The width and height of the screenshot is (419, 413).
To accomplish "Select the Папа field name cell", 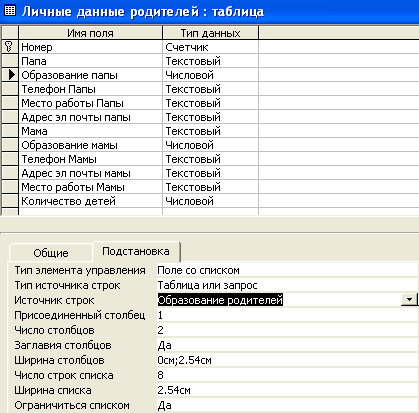I will point(91,61).
